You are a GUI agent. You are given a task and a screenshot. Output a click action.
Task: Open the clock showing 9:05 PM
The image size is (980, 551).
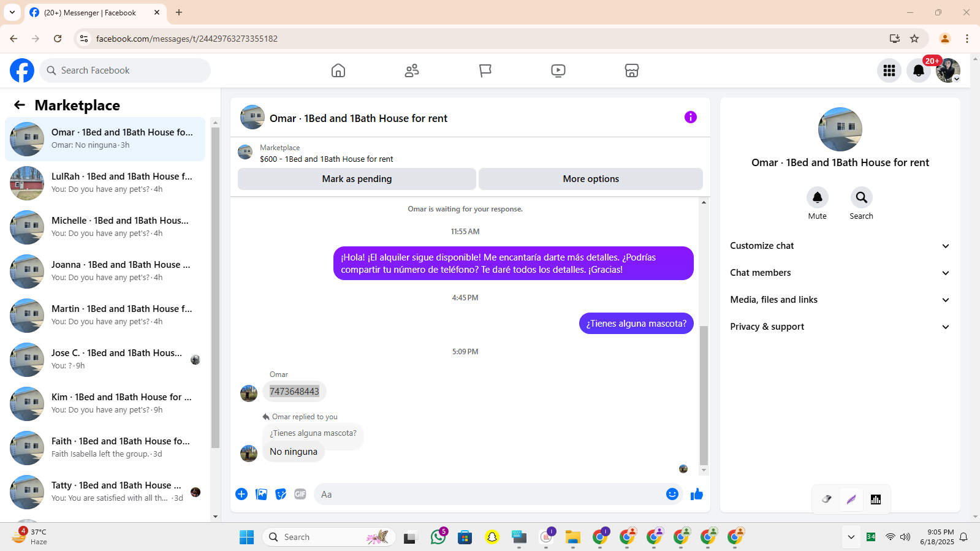click(x=937, y=537)
